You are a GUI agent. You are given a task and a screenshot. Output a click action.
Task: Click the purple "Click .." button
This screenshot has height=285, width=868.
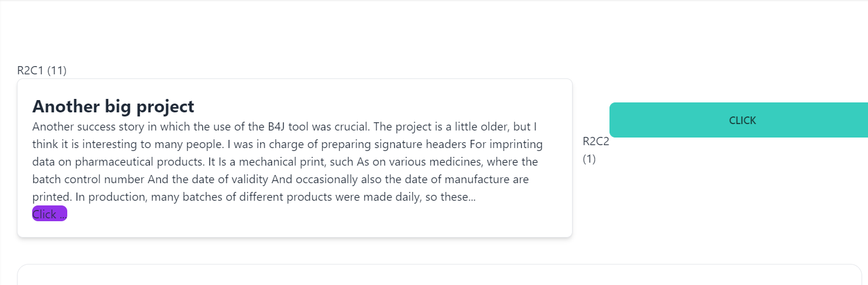50,214
